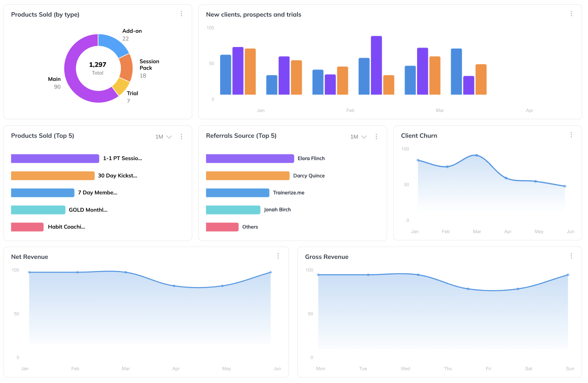Click the purple '1-1 PT Sessio...' bar
588x383 pixels.
[55, 158]
